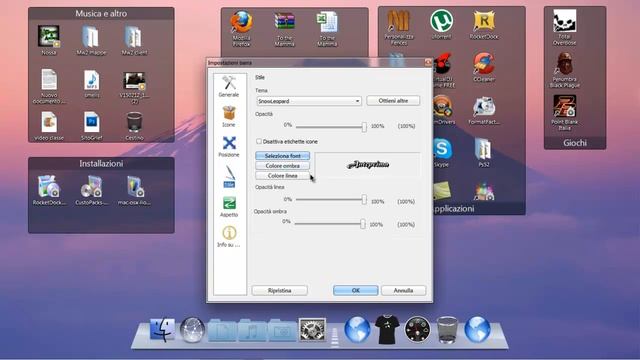
Task: Enable Disattiva etichette icone checkbox
Action: pyautogui.click(x=259, y=141)
